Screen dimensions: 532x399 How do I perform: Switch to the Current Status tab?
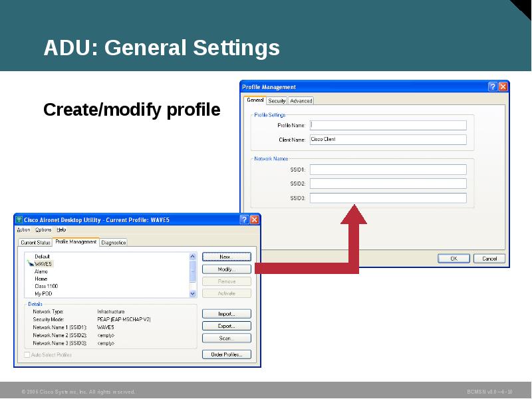[35, 242]
